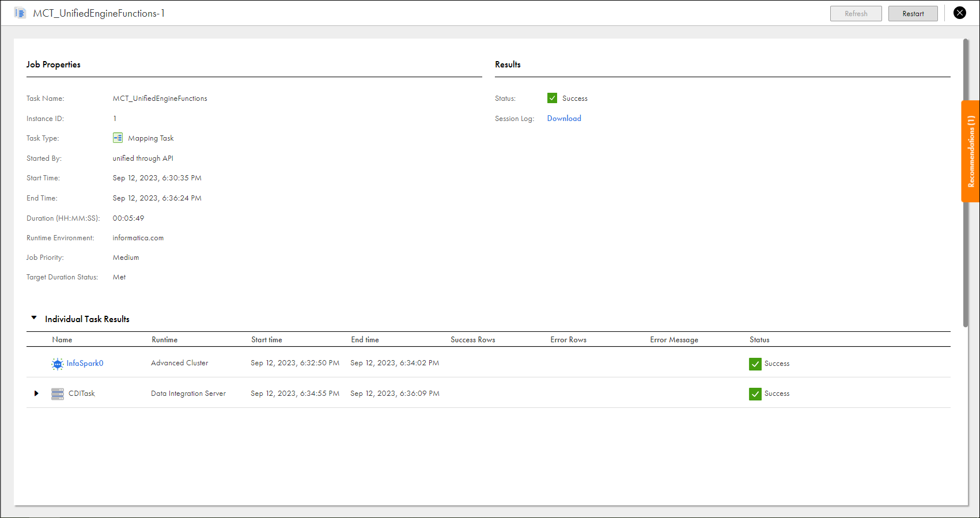Click the InfaSpark0 cluster icon
Image resolution: width=980 pixels, height=518 pixels.
(58, 364)
